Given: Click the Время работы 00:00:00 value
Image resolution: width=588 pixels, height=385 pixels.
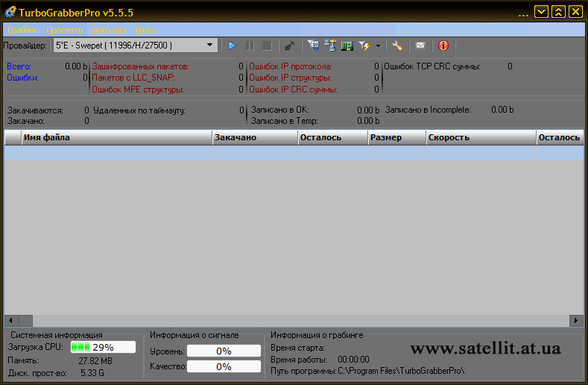Looking at the screenshot, I should [x=353, y=360].
